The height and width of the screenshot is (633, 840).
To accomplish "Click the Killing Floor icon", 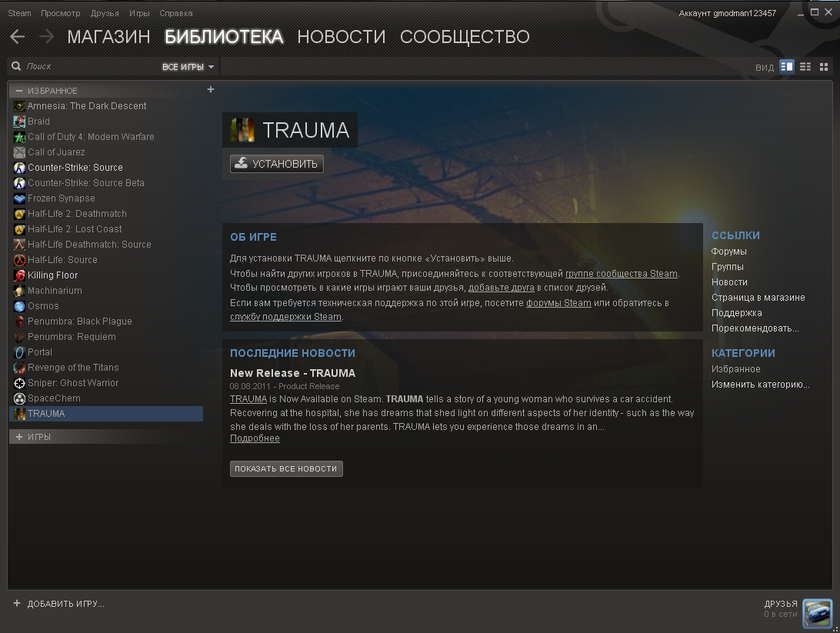I will (19, 275).
